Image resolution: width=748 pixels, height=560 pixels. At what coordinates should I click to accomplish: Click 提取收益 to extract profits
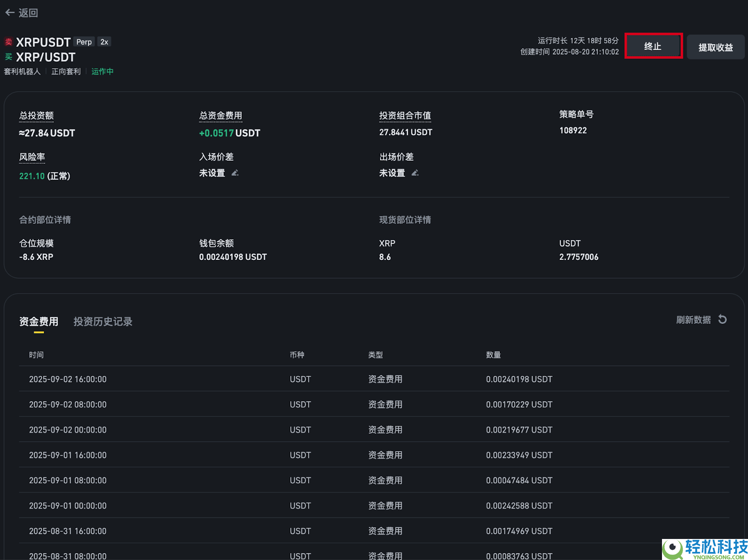click(715, 47)
